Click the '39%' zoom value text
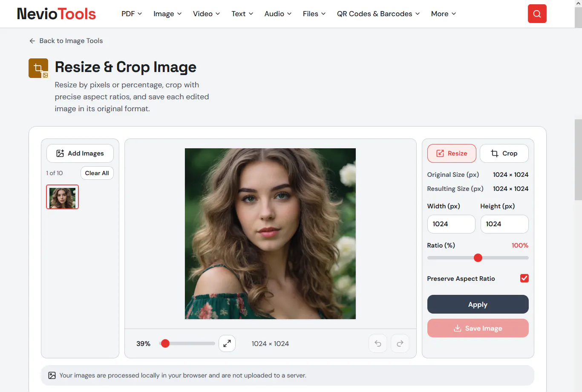Screen dimensions: 582x392 point(143,343)
